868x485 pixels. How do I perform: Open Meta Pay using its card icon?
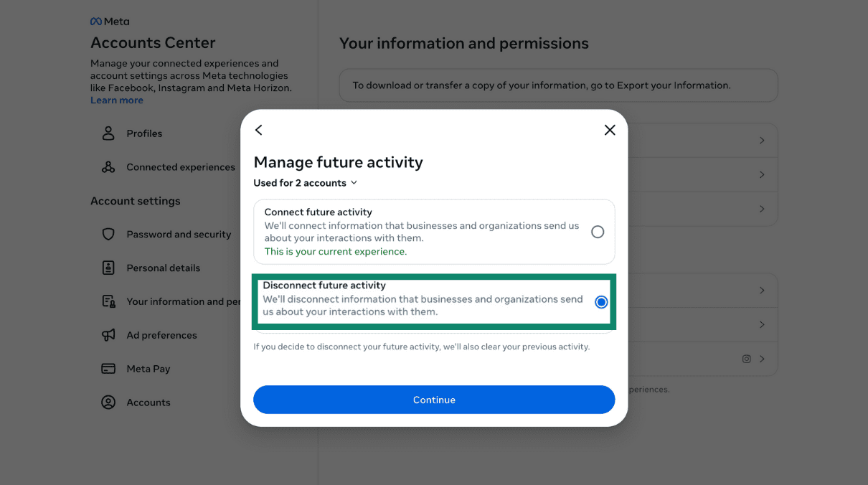click(x=108, y=368)
